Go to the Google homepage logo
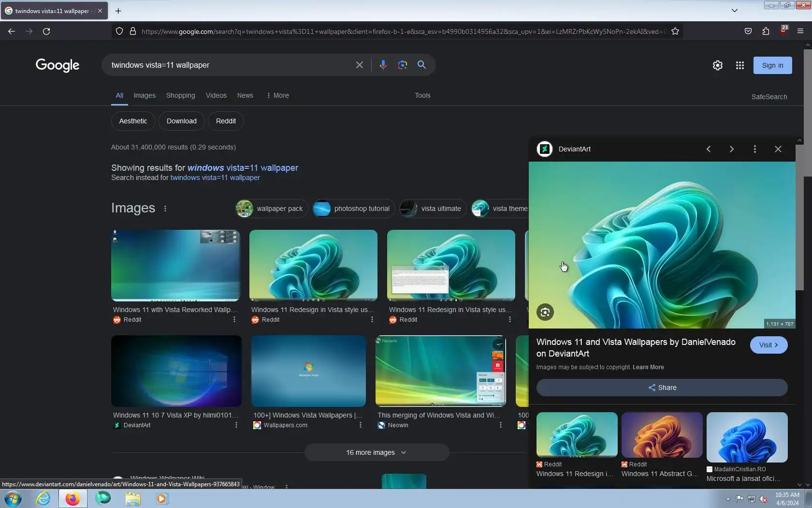The width and height of the screenshot is (812, 508). pos(58,65)
